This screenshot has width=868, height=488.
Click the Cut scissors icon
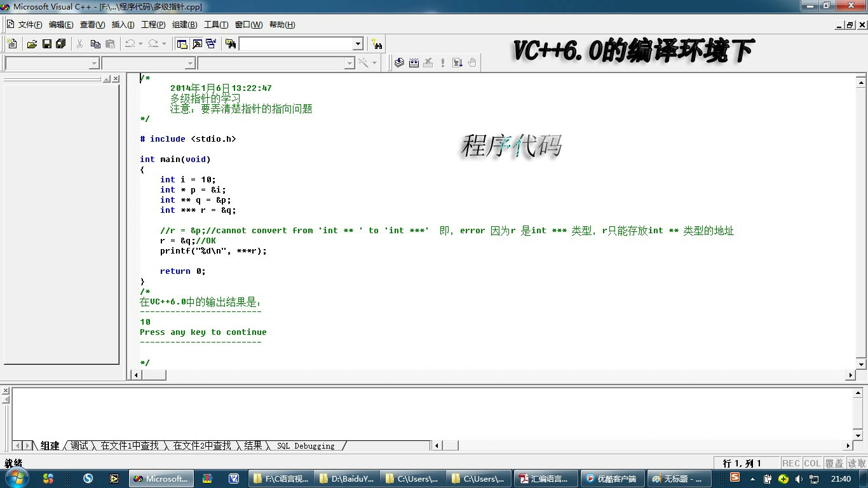pyautogui.click(x=80, y=44)
